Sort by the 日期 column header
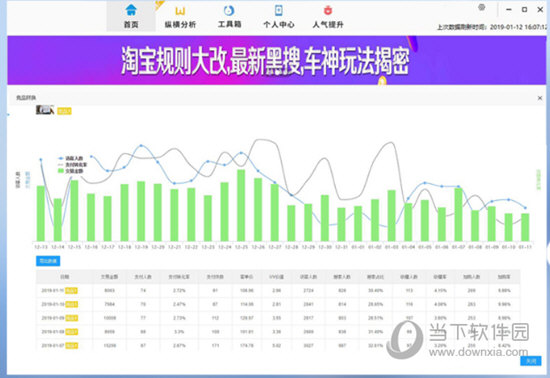This screenshot has width=550, height=378. (x=65, y=277)
